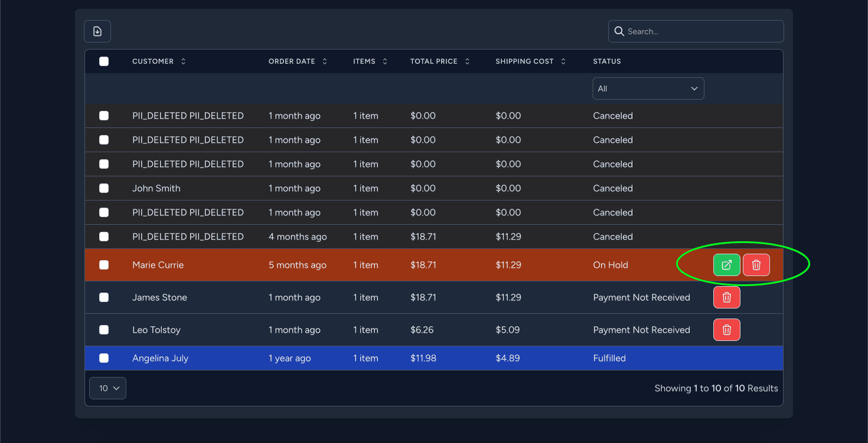The height and width of the screenshot is (443, 868).
Task: Select Marie Currie's row checkbox
Action: coord(104,265)
